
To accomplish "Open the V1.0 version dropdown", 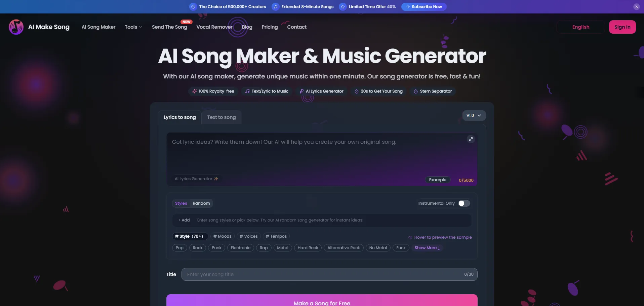I will pyautogui.click(x=474, y=115).
